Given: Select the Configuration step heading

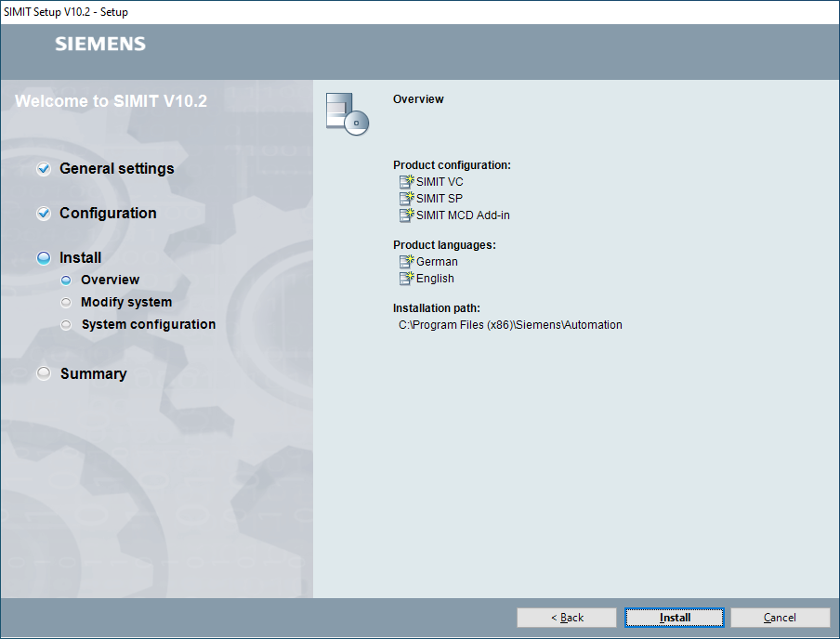Looking at the screenshot, I should [108, 213].
